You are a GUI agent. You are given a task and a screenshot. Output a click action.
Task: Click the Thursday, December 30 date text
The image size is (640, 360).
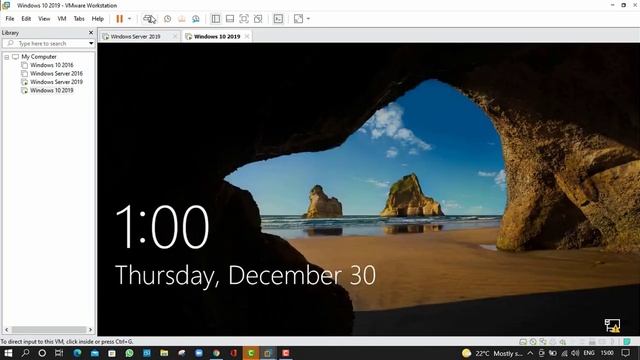[x=245, y=276]
